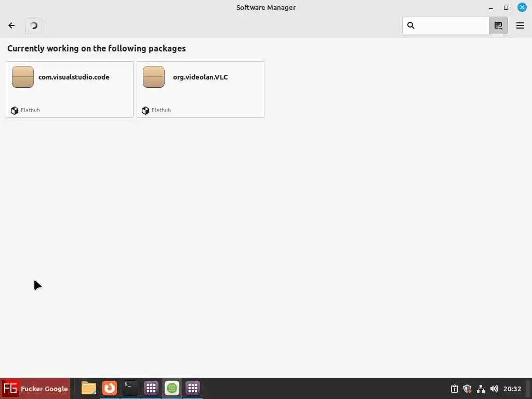The height and width of the screenshot is (399, 532).
Task: Switch to last purple grid taskbar app
Action: coord(192,388)
